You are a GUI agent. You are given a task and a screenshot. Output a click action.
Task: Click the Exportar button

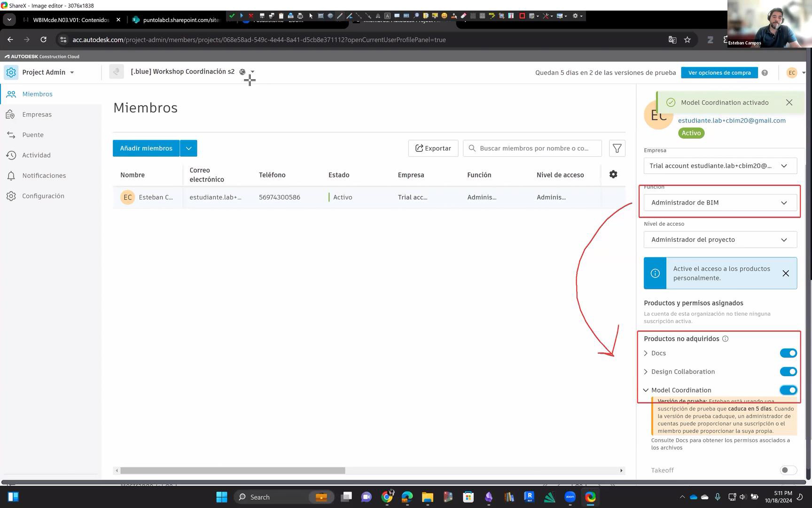click(x=433, y=148)
